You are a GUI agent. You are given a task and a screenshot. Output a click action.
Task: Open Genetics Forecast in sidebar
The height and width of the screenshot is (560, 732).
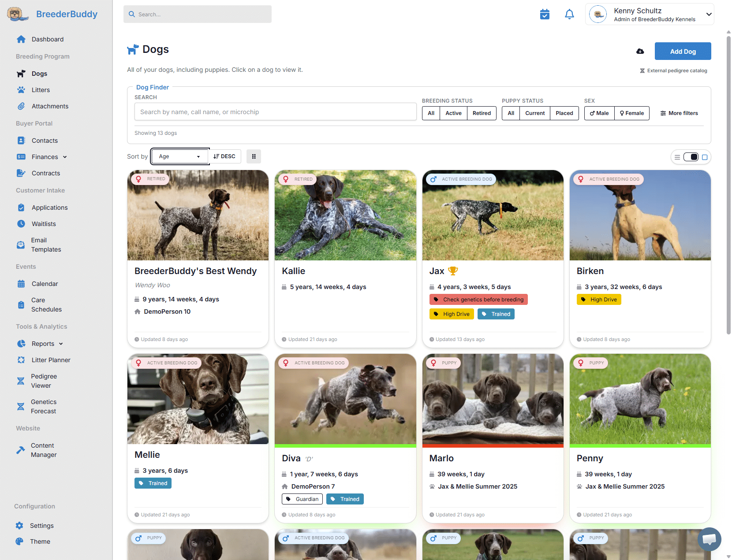[x=43, y=406]
